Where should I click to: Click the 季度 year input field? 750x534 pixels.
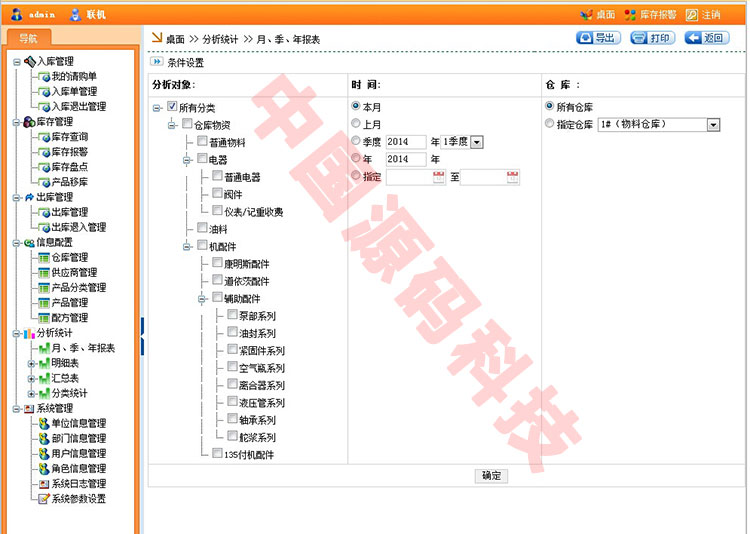(406, 142)
